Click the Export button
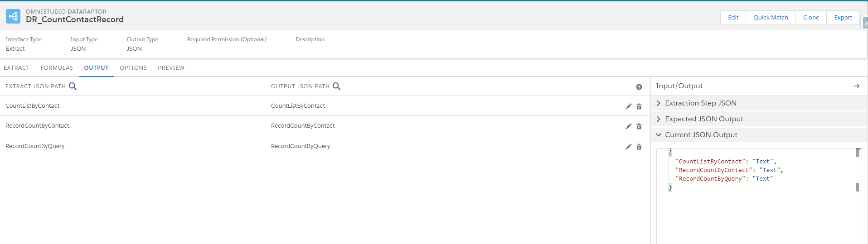 pyautogui.click(x=843, y=18)
